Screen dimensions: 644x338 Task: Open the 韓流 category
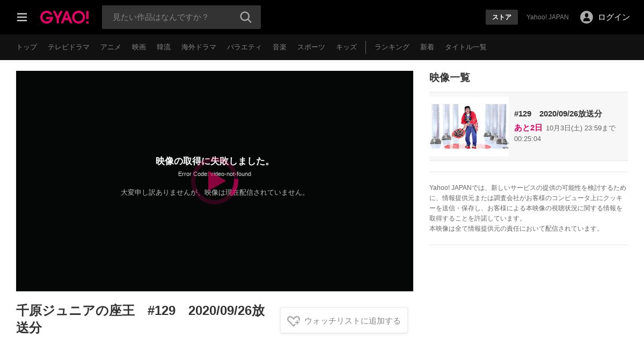click(x=164, y=47)
